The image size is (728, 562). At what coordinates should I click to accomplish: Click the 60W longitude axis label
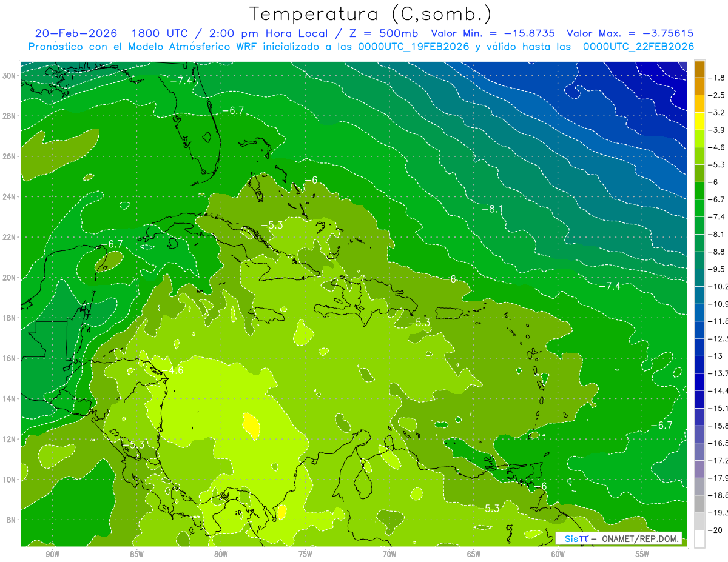pyautogui.click(x=558, y=554)
